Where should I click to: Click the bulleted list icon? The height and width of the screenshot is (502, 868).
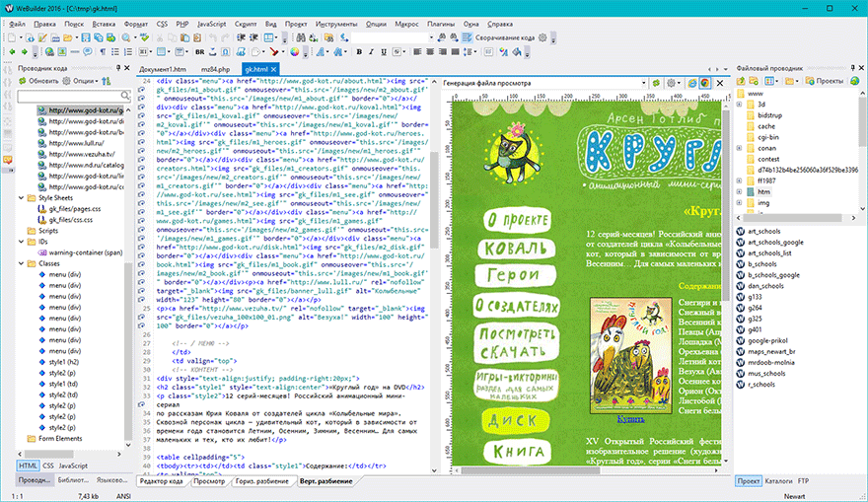[x=115, y=52]
